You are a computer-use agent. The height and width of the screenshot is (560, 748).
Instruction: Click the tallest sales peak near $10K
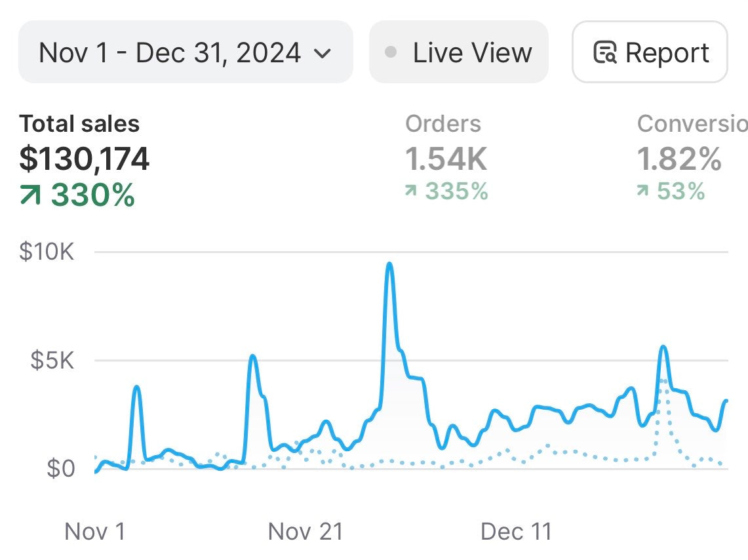pyautogui.click(x=389, y=265)
